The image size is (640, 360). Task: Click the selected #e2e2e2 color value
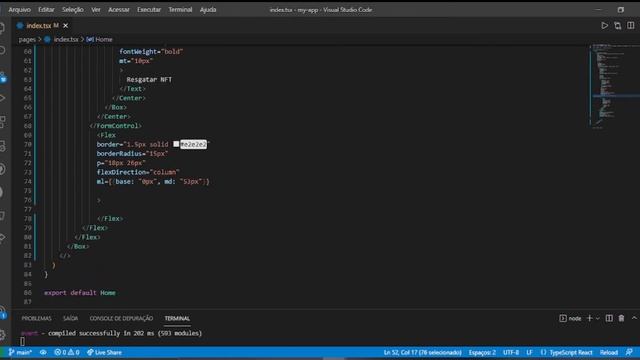[193, 144]
